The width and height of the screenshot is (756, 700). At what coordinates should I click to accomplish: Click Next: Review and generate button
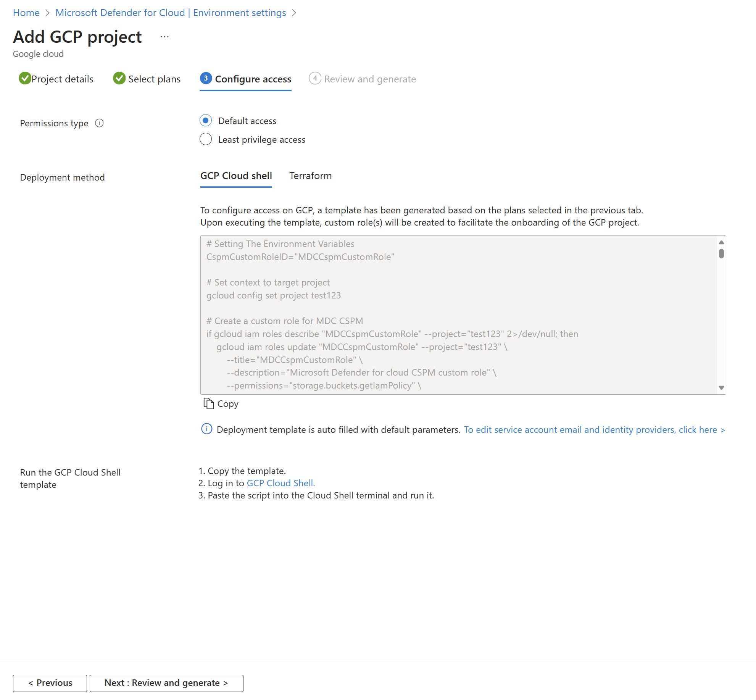pyautogui.click(x=166, y=683)
